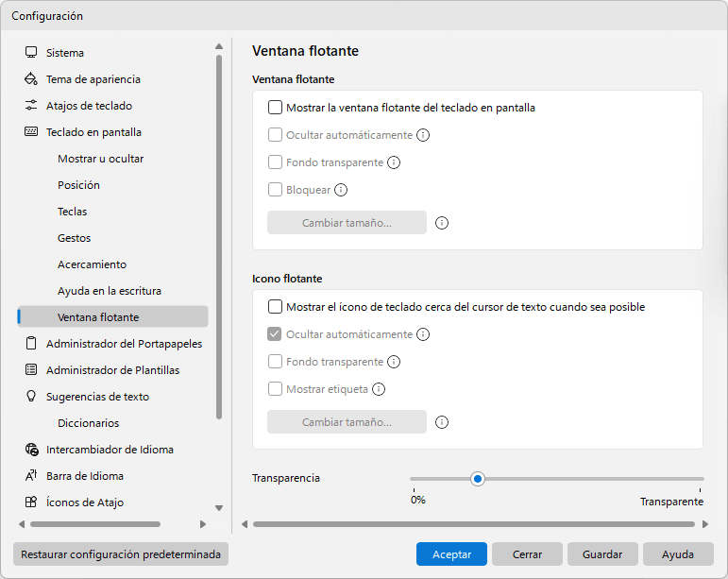Image resolution: width=728 pixels, height=579 pixels.
Task: Click Cambiar tamaño button under Icono flotante
Action: pos(347,421)
